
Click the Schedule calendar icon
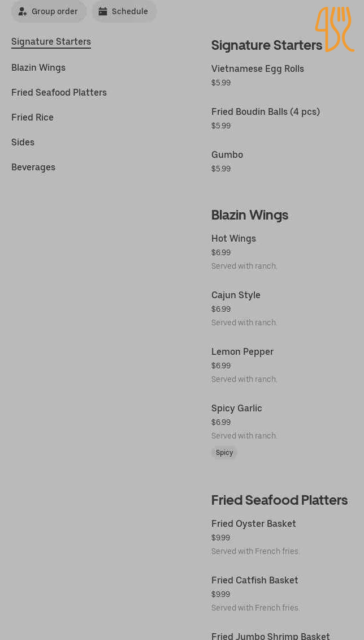(103, 11)
